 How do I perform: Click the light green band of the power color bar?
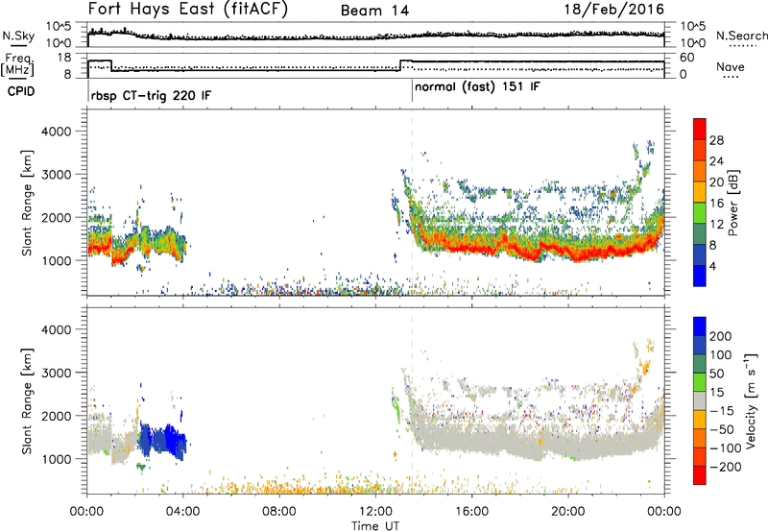pyautogui.click(x=700, y=213)
